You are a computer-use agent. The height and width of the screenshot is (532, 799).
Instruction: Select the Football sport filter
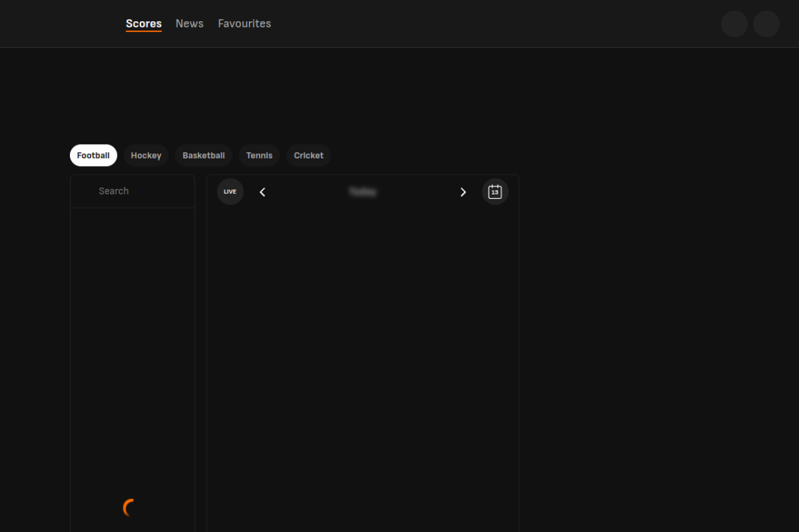click(94, 155)
